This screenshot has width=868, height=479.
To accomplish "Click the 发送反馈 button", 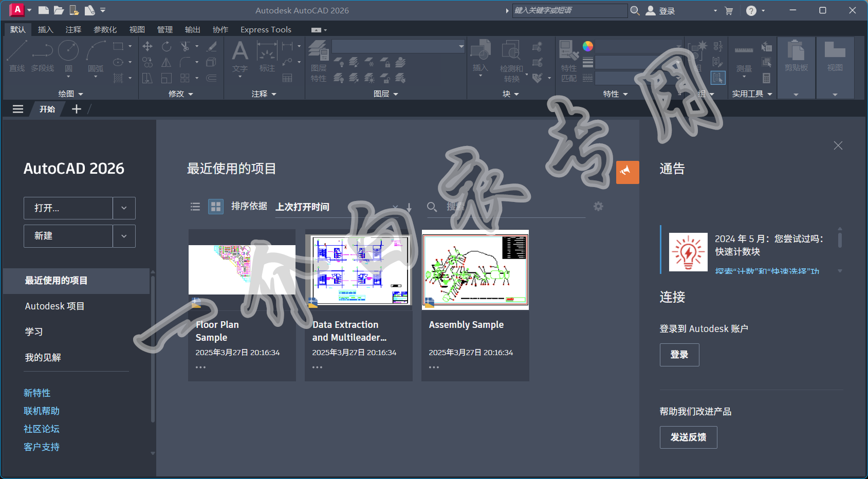I will point(688,437).
